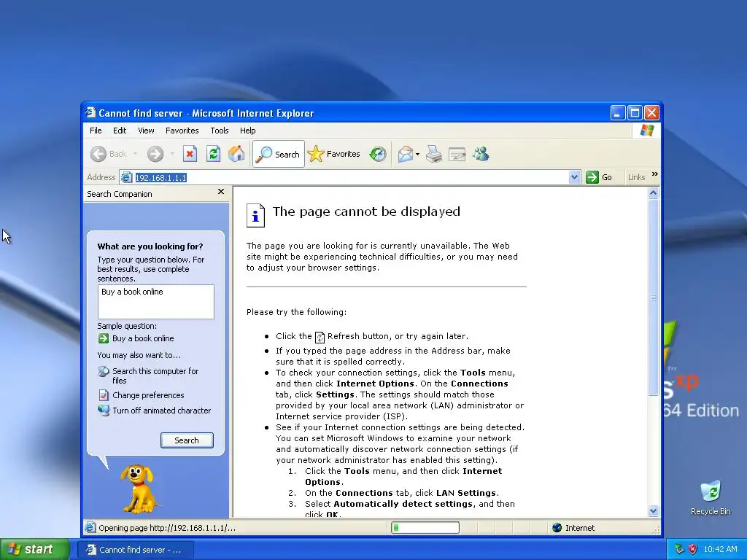
Task: Open the address bar dropdown arrow
Action: [575, 177]
